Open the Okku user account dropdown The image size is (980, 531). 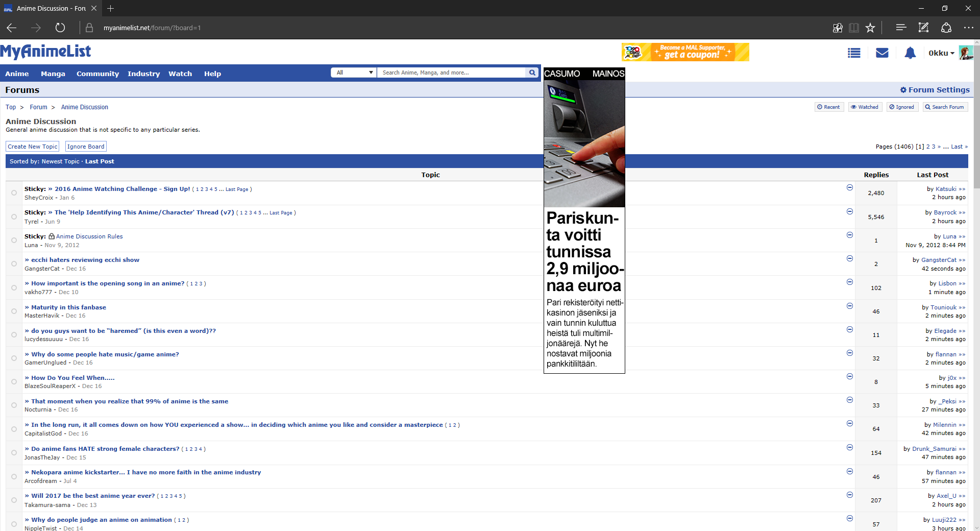941,53
